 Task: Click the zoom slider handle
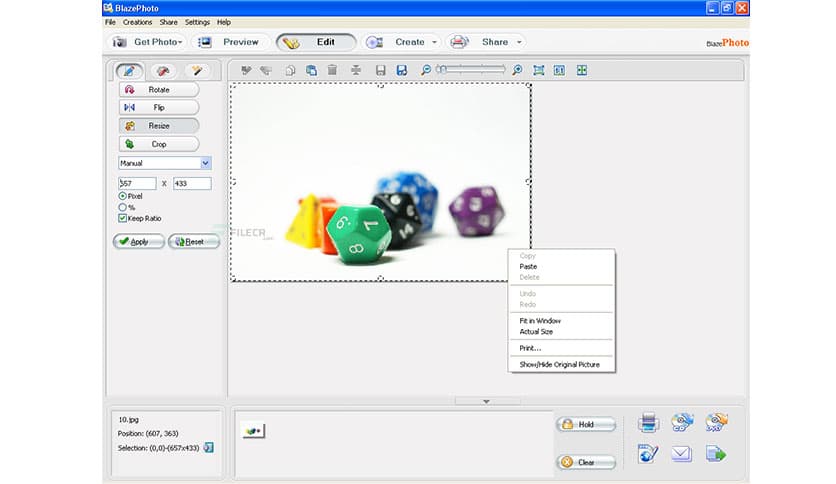pos(441,69)
